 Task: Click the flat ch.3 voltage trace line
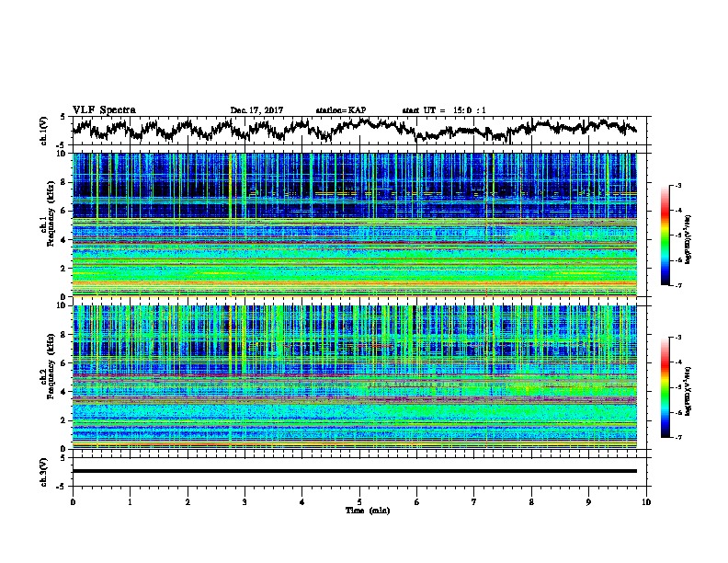355,471
